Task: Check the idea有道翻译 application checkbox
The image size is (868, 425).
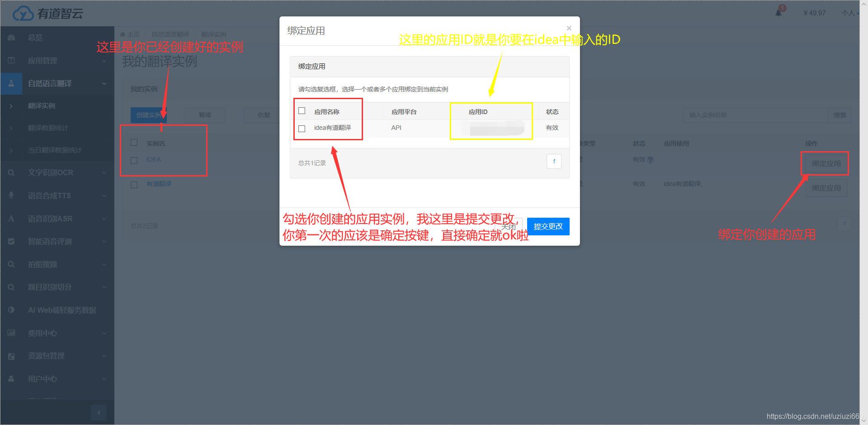Action: [x=302, y=129]
